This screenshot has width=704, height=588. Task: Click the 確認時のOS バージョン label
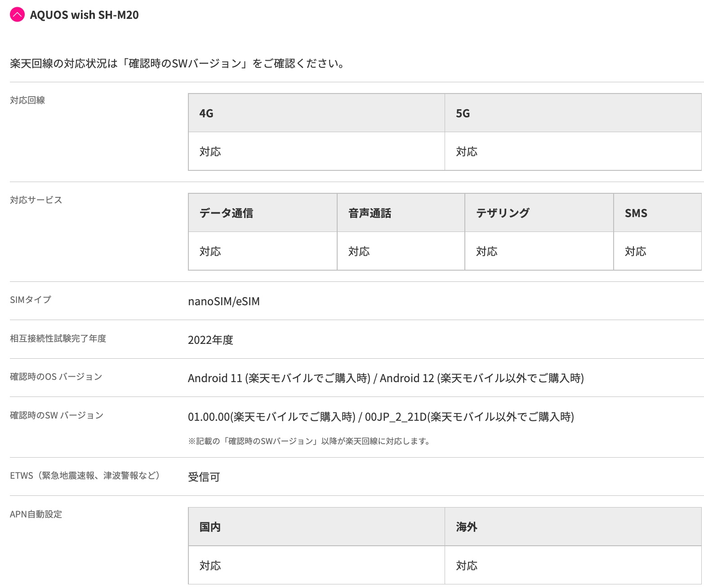[56, 377]
